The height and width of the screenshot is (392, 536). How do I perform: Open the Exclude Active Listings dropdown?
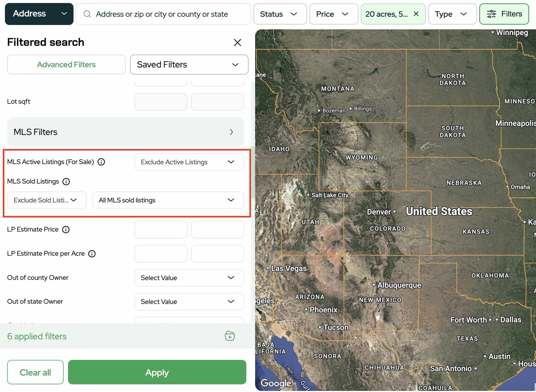point(189,162)
